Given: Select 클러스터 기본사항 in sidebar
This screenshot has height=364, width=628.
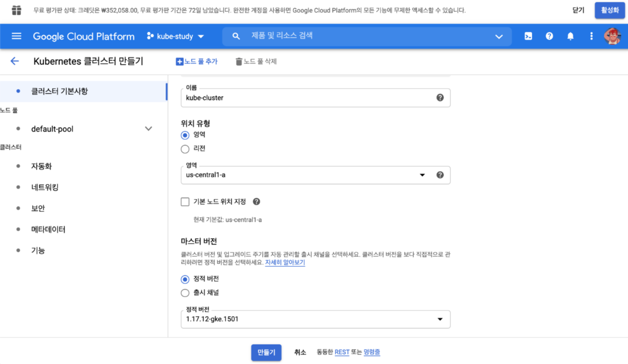Looking at the screenshot, I should tap(83, 91).
